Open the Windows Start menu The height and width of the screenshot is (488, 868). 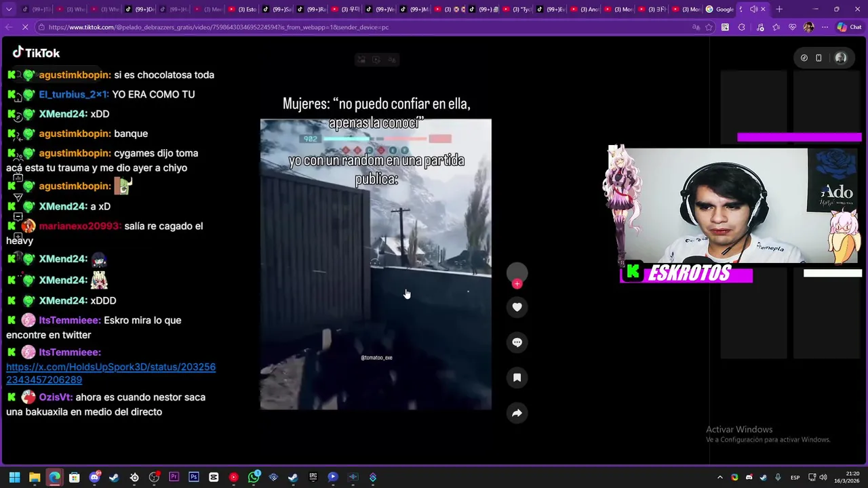click(14, 477)
